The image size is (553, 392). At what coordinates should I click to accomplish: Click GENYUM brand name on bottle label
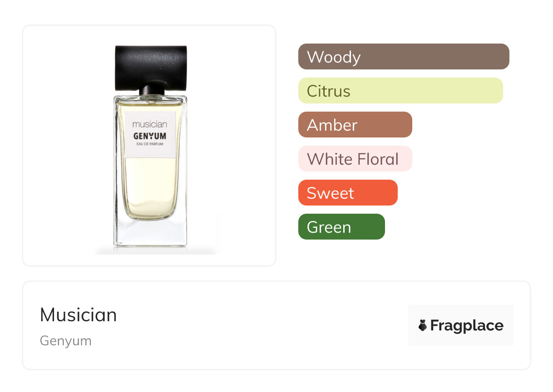click(x=149, y=136)
